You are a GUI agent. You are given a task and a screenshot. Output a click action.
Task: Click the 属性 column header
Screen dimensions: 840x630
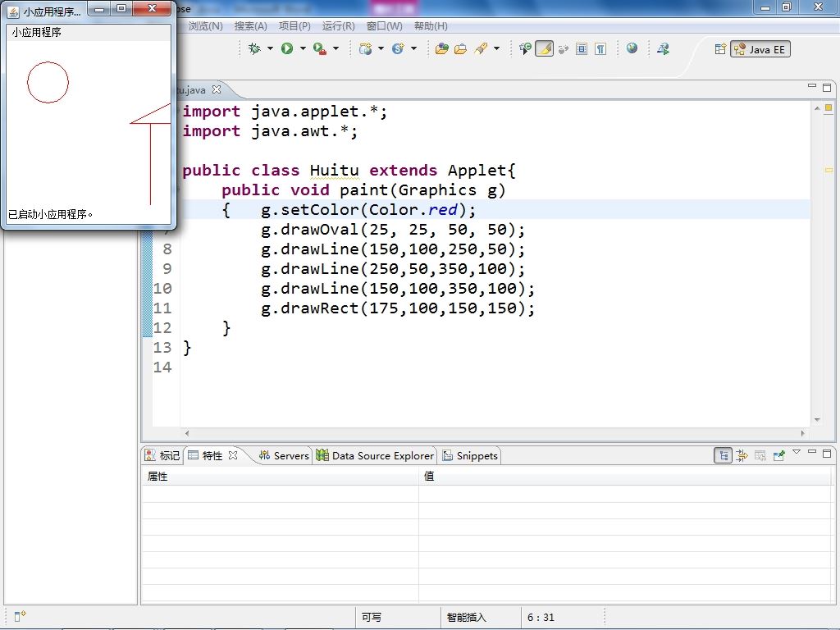[x=280, y=477]
